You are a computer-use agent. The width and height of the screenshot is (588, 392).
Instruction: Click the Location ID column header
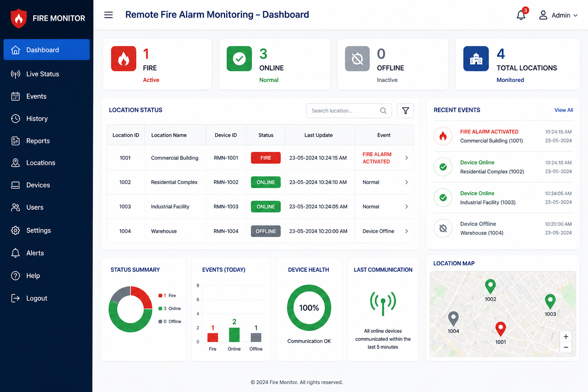click(x=126, y=135)
